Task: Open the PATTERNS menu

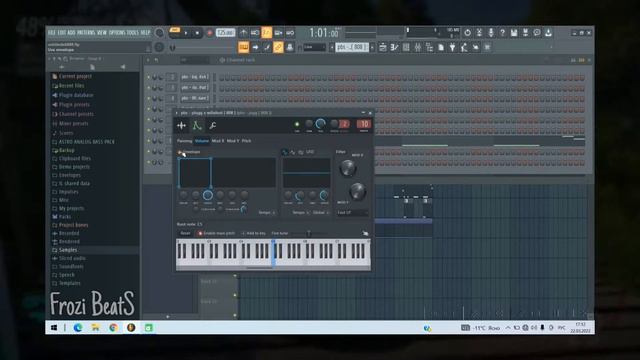Action: (x=86, y=33)
